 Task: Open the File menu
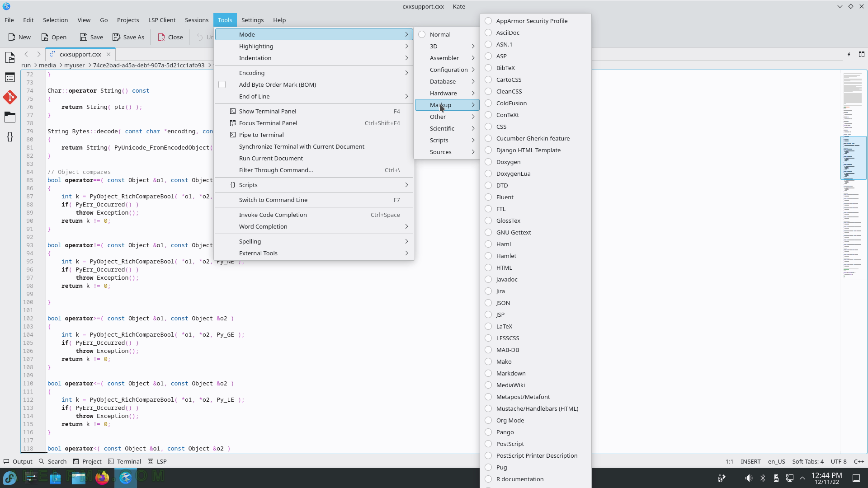pyautogui.click(x=9, y=20)
